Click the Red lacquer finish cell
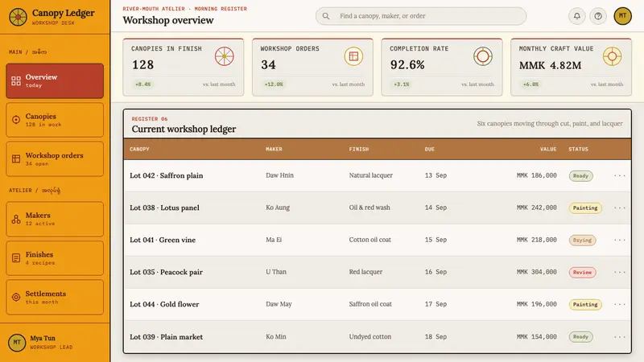This screenshot has height=362, width=644. pyautogui.click(x=365, y=272)
